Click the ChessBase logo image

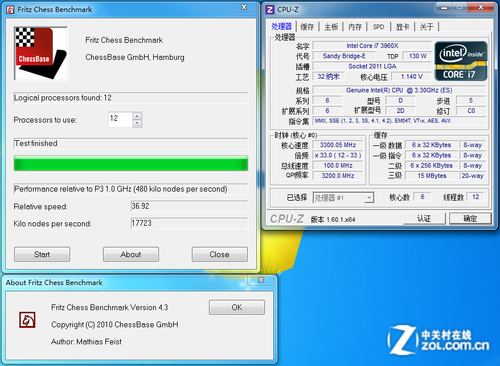coord(41,54)
